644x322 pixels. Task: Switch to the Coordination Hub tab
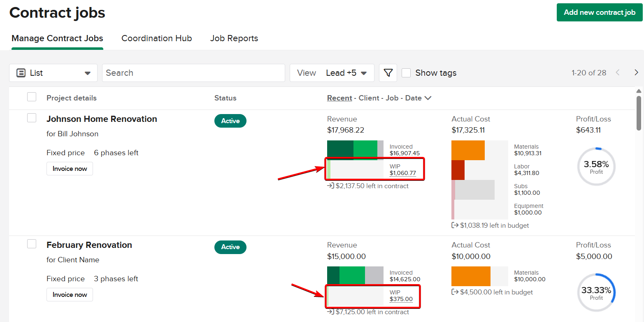tap(156, 38)
